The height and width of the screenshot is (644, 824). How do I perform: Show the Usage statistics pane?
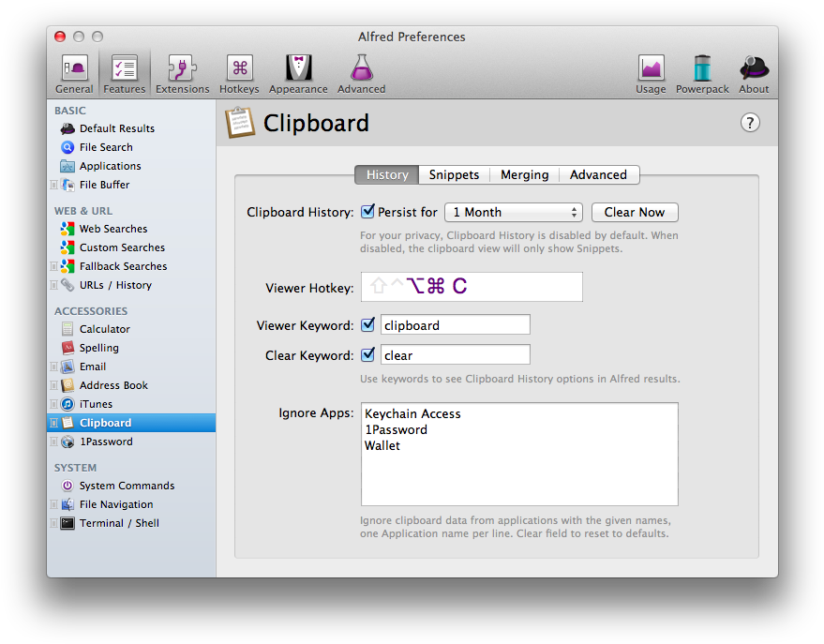coord(651,74)
